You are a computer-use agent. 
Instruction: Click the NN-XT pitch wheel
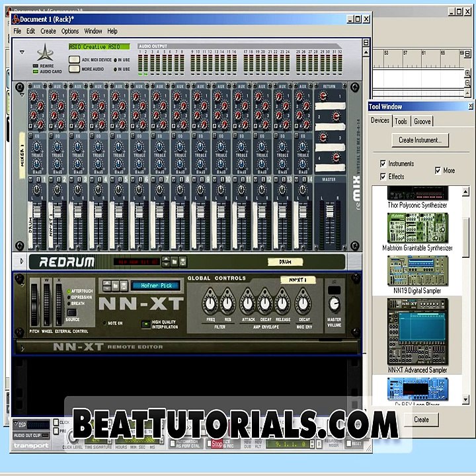[x=34, y=305]
